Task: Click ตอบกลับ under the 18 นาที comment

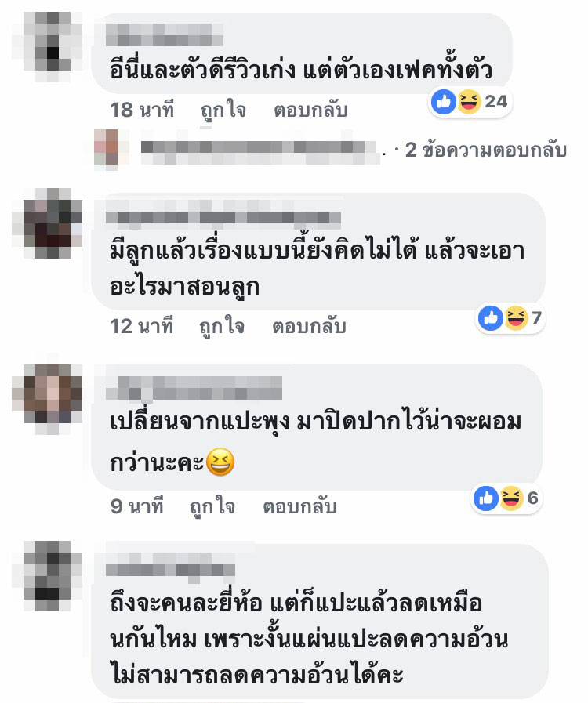Action: point(310,111)
